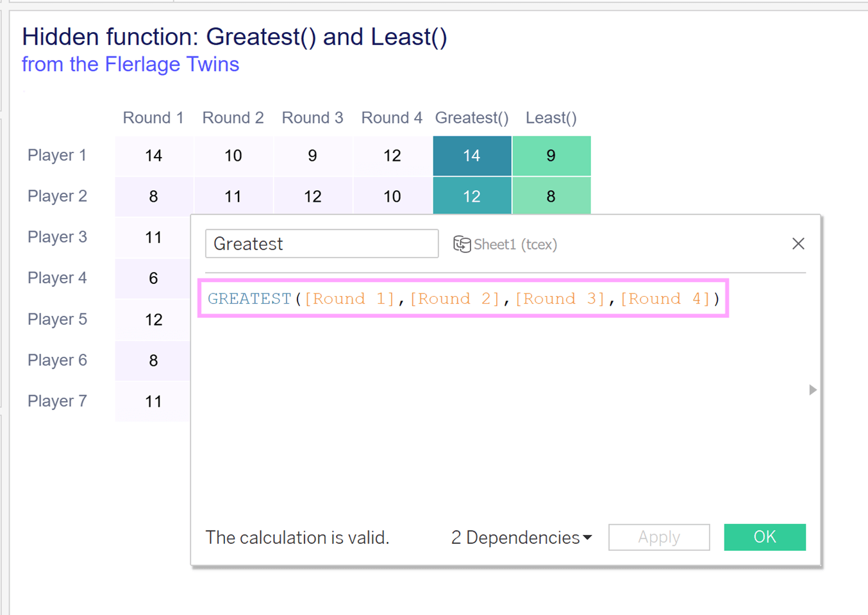Select Player 2 Round 3 cell value 12
Screen dimensions: 868x615
point(313,196)
